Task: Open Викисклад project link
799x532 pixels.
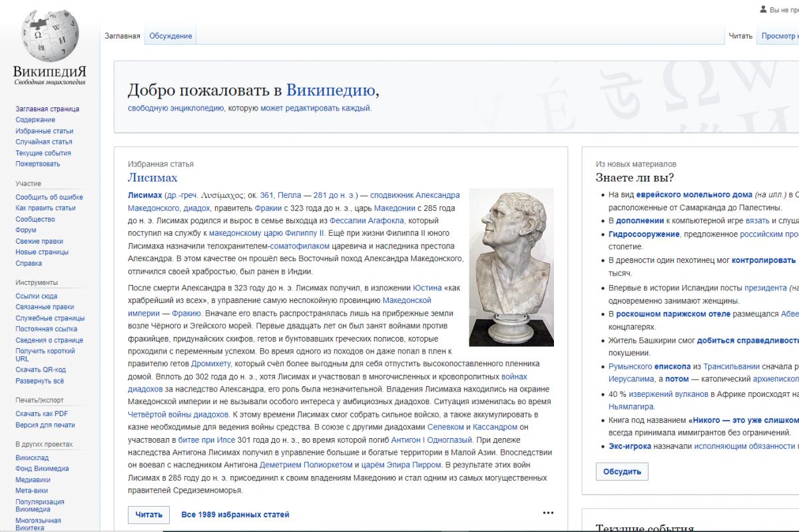Action: (x=32, y=457)
